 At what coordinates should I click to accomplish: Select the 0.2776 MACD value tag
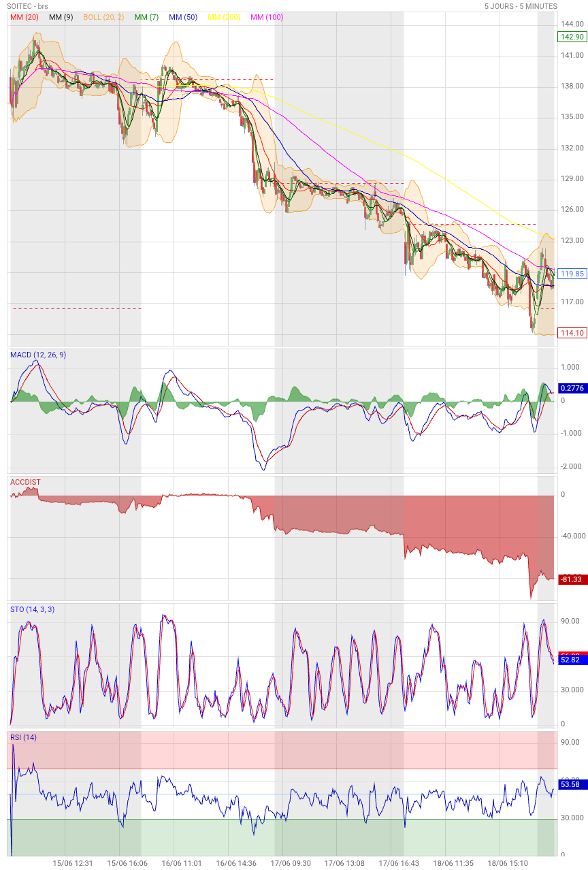[x=572, y=388]
